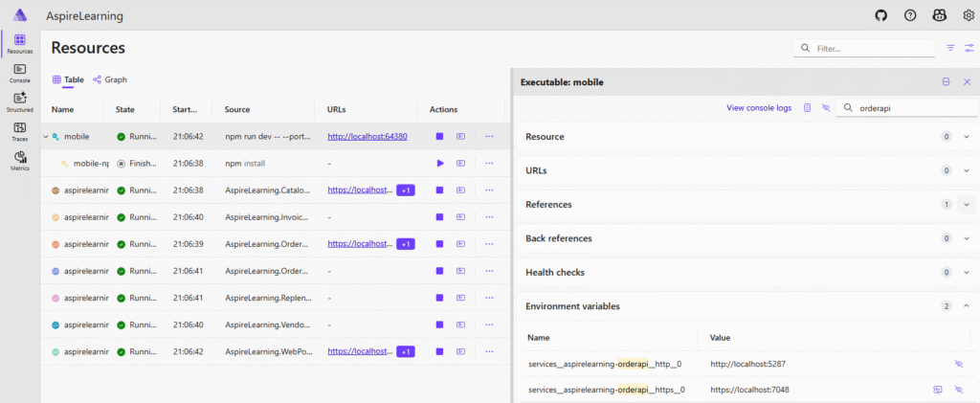This screenshot has height=403, width=980.
Task: Unmask the localhost:7048 environment value
Action: 959,390
